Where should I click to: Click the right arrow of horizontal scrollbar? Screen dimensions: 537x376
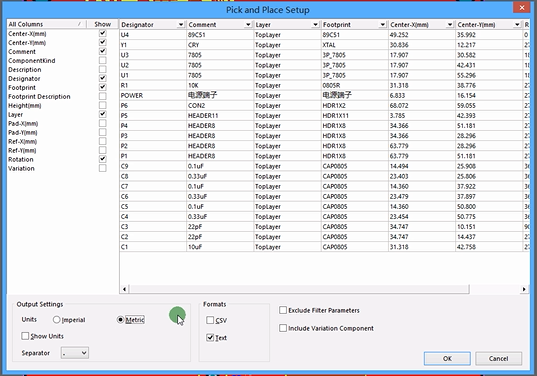524,289
